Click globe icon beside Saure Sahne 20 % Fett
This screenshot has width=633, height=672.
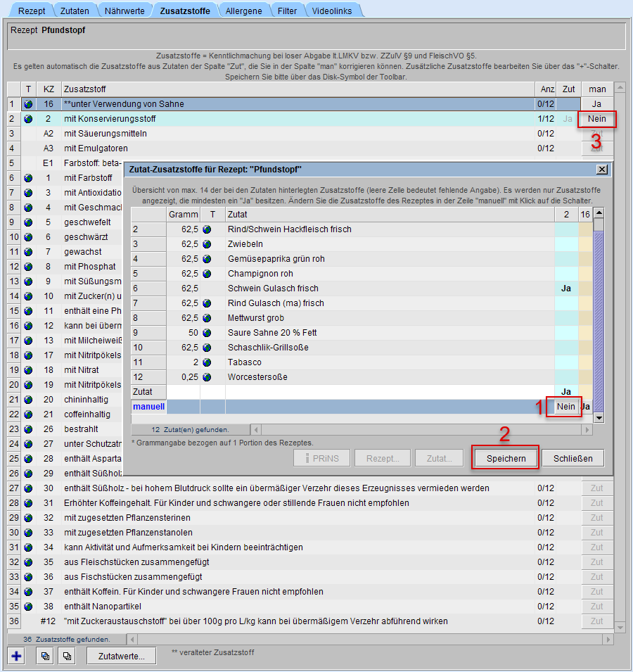(x=207, y=333)
